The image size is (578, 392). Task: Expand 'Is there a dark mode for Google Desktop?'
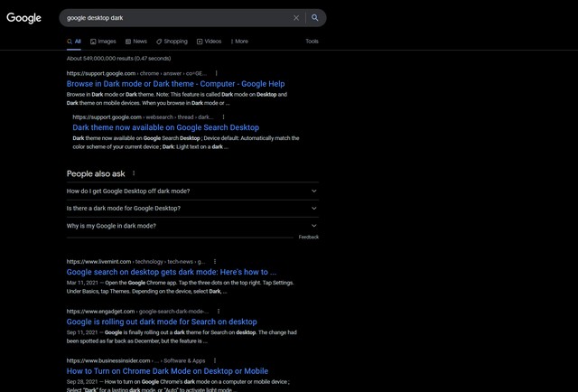[192, 209]
